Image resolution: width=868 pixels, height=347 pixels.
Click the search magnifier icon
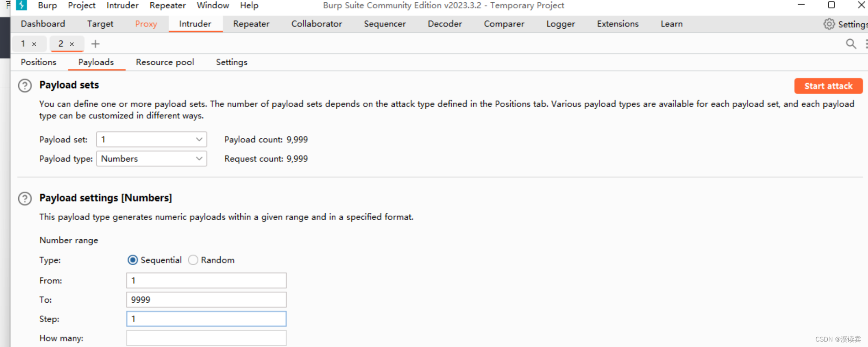coord(851,44)
